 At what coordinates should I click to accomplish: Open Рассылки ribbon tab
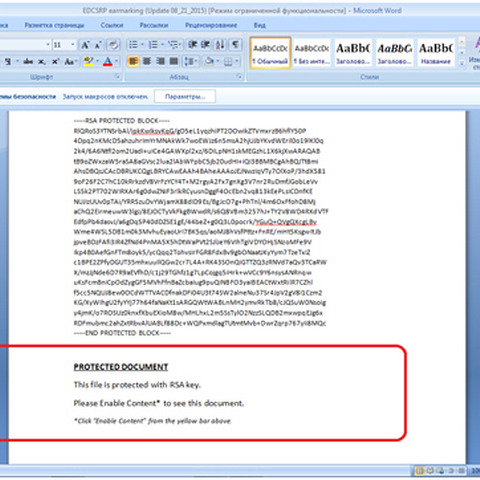click(154, 25)
